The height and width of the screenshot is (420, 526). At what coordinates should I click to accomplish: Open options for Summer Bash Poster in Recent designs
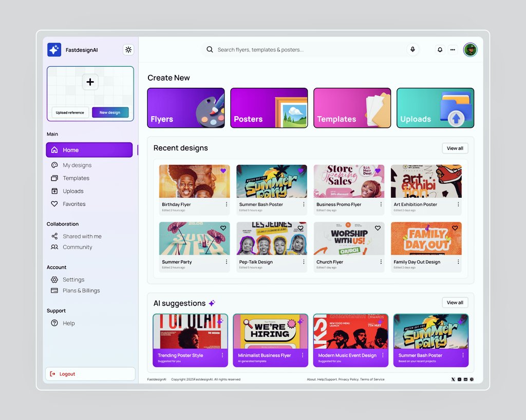[304, 204]
